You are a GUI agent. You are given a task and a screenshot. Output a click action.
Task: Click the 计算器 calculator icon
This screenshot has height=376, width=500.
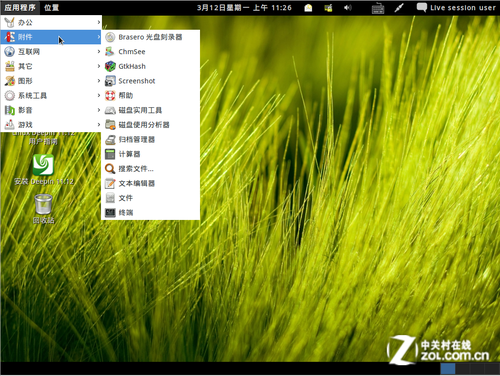tap(110, 154)
